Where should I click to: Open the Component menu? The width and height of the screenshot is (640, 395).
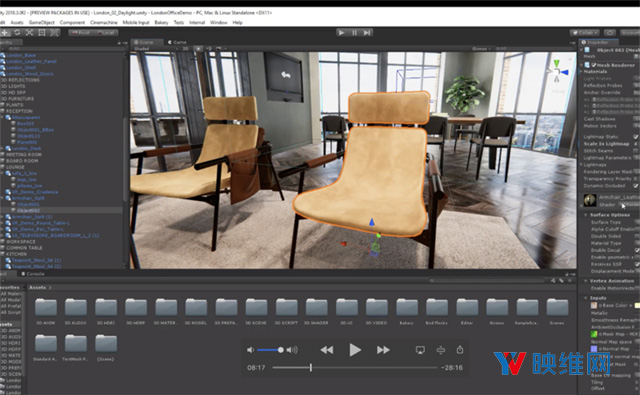(x=72, y=22)
